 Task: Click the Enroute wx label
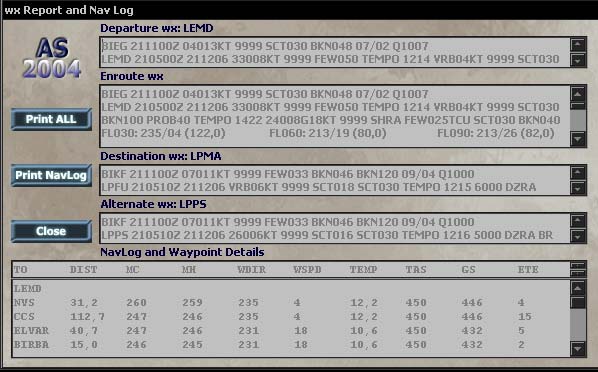coord(132,76)
